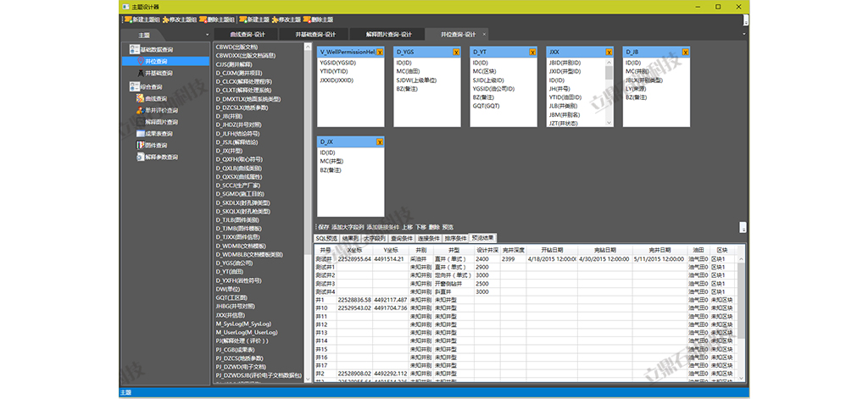Open 单井评价查询 with person icon
Image resolution: width=868 pixels, height=399 pixels.
[x=157, y=110]
